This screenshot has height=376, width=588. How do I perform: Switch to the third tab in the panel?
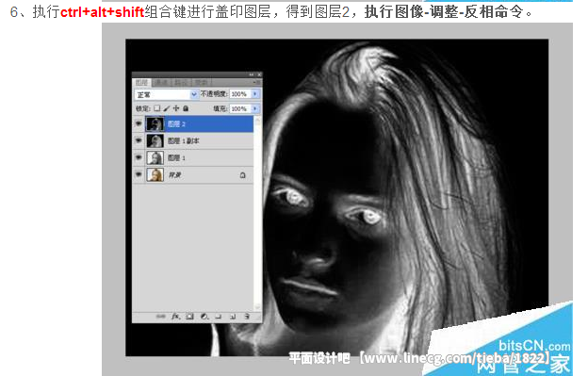(x=182, y=83)
